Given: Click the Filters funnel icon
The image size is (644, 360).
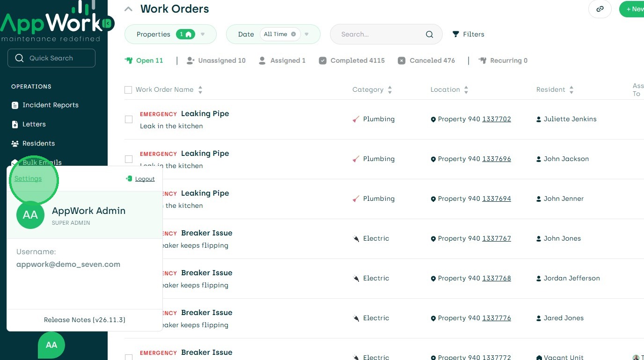Looking at the screenshot, I should (x=456, y=34).
